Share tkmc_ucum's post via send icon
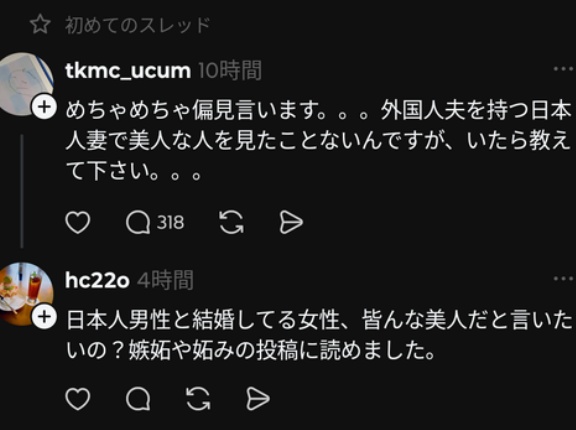 pos(291,223)
